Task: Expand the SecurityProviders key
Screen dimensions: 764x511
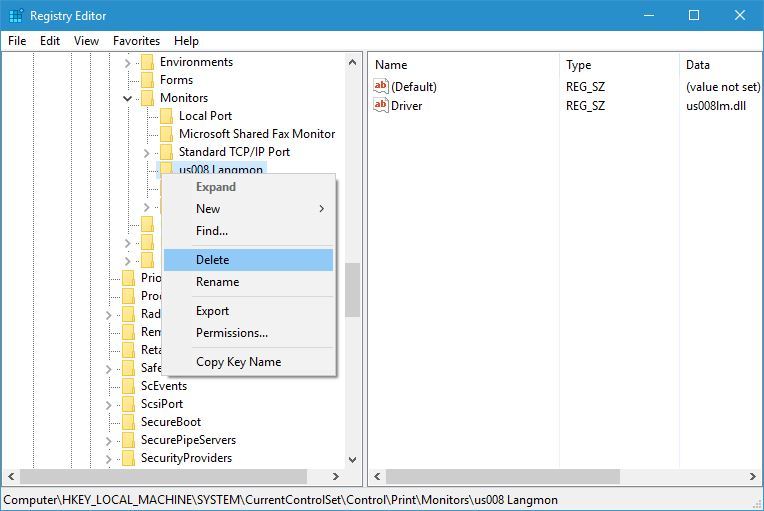Action: coord(108,459)
